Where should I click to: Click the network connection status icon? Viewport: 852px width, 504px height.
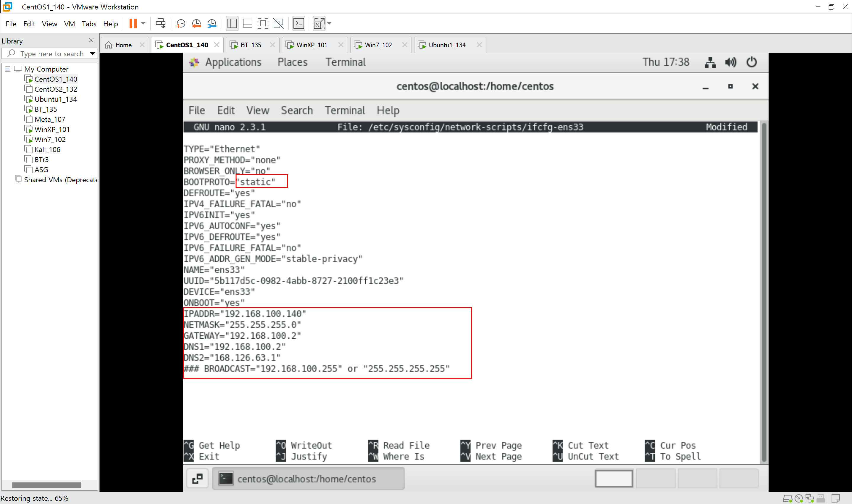[x=710, y=62]
